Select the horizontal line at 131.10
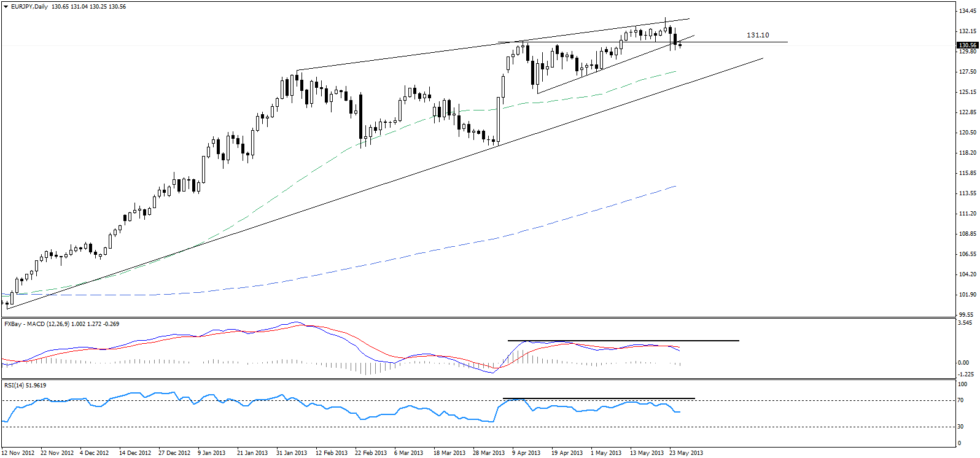 tap(642, 42)
